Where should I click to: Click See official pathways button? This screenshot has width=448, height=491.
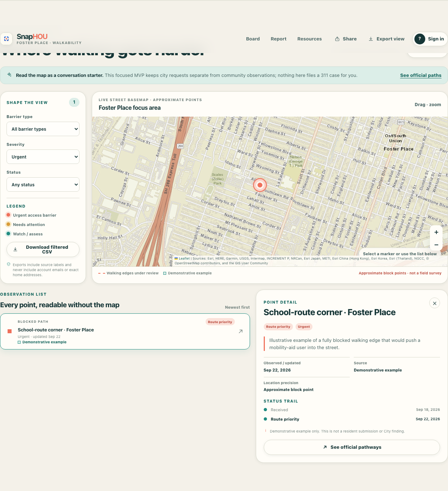click(x=352, y=447)
